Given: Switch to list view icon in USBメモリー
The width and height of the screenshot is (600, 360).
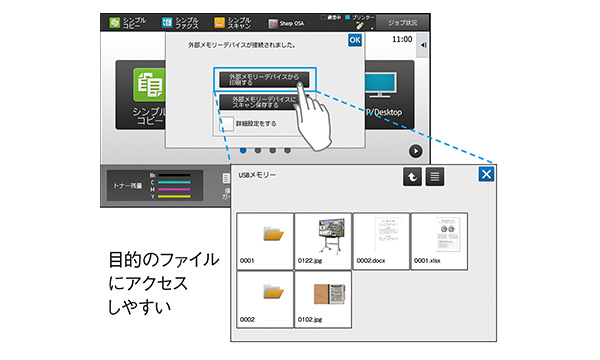Looking at the screenshot, I should [x=435, y=177].
